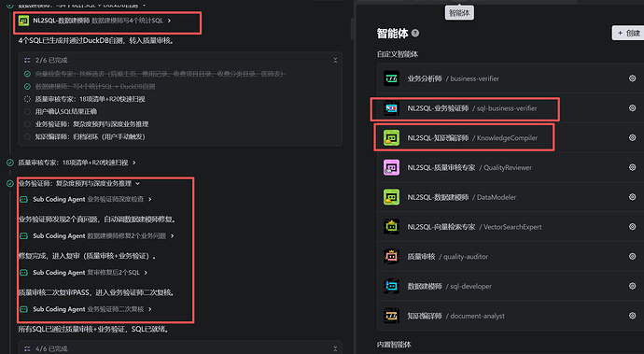Click text 修复完成，进入复审
This screenshot has height=354, width=644.
coord(49,256)
